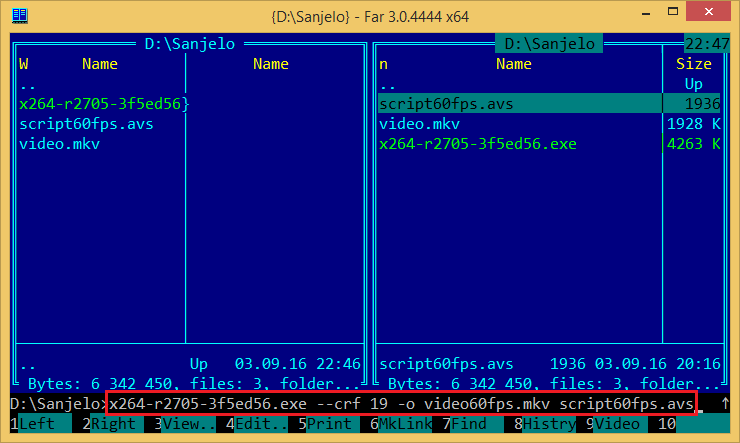This screenshot has height=443, width=740.
Task: Open Histry from the key bar
Action: (x=549, y=424)
